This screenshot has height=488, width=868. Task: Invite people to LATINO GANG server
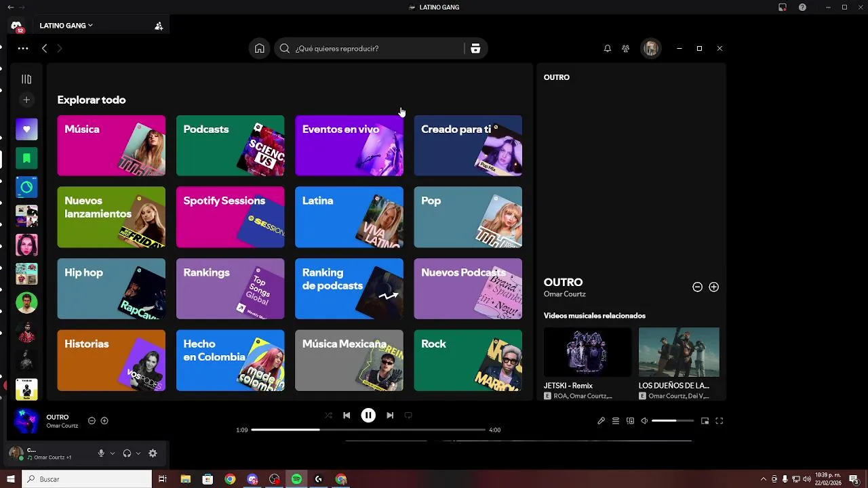[x=159, y=26]
